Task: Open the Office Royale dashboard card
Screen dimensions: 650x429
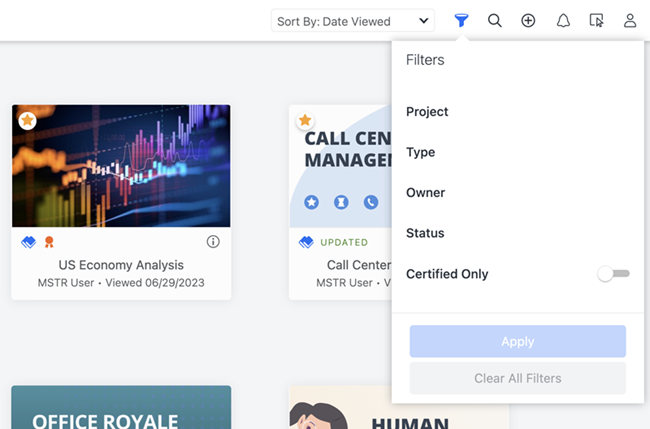Action: [121, 408]
